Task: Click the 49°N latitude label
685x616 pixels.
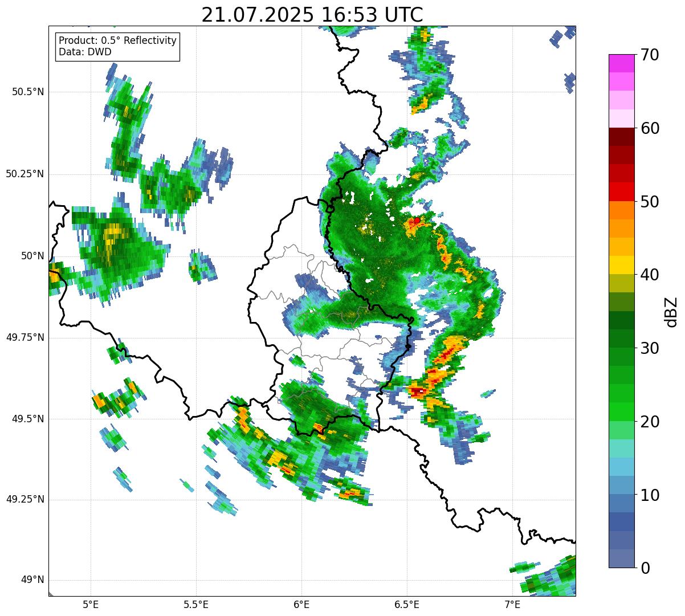Action: 32,580
